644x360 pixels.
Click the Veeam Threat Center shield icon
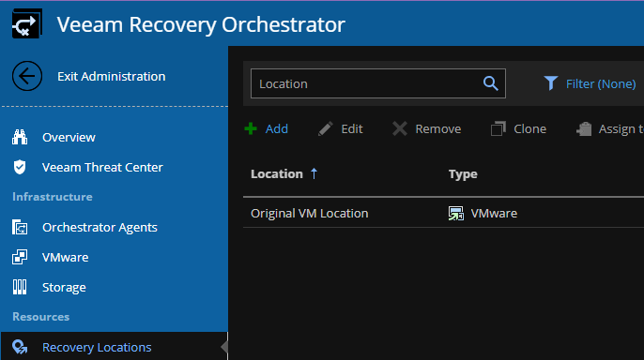20,167
